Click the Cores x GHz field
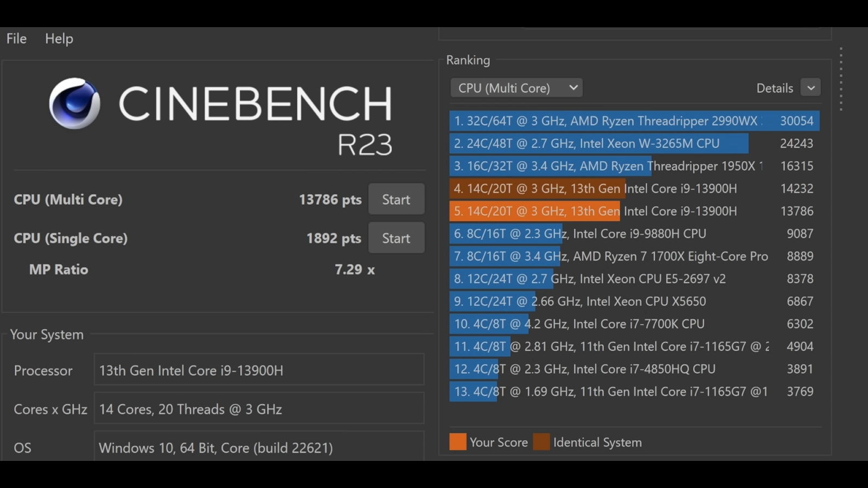 tap(259, 409)
